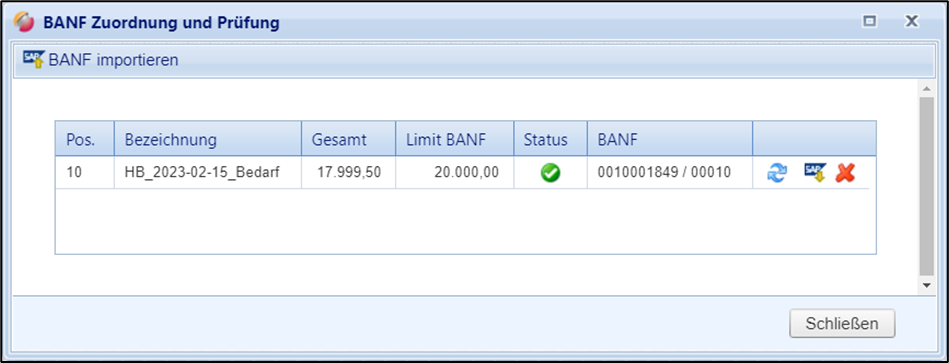
Task: Click the SAP BANF importieren icon
Action: (34, 59)
